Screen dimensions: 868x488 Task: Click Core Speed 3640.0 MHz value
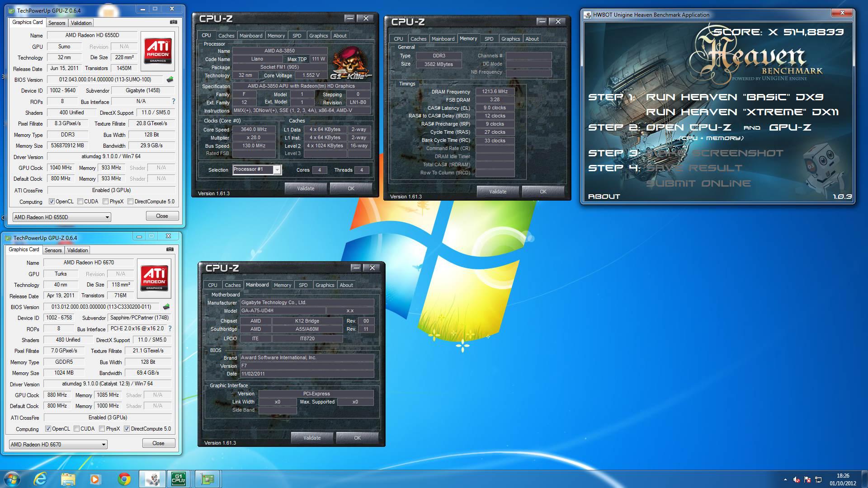click(254, 129)
